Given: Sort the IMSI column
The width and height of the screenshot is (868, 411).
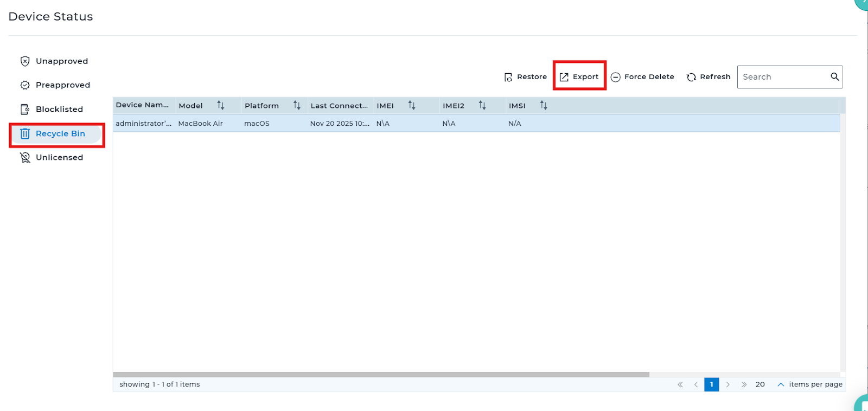Looking at the screenshot, I should 544,105.
